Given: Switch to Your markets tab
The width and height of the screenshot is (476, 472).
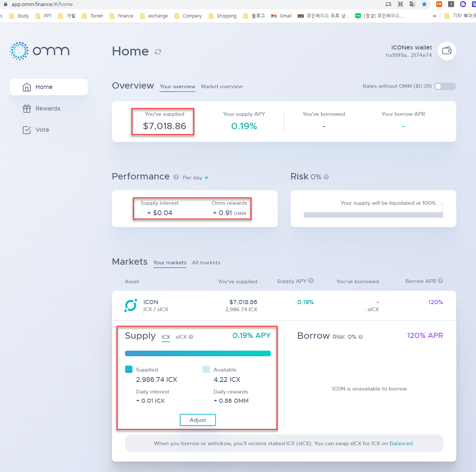Looking at the screenshot, I should tap(170, 262).
